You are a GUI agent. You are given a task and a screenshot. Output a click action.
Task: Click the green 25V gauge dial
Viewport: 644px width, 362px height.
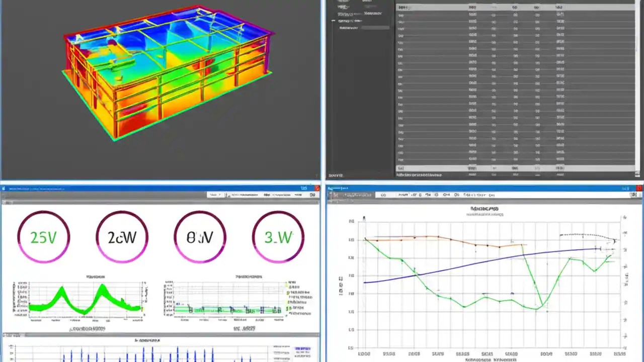pos(43,236)
